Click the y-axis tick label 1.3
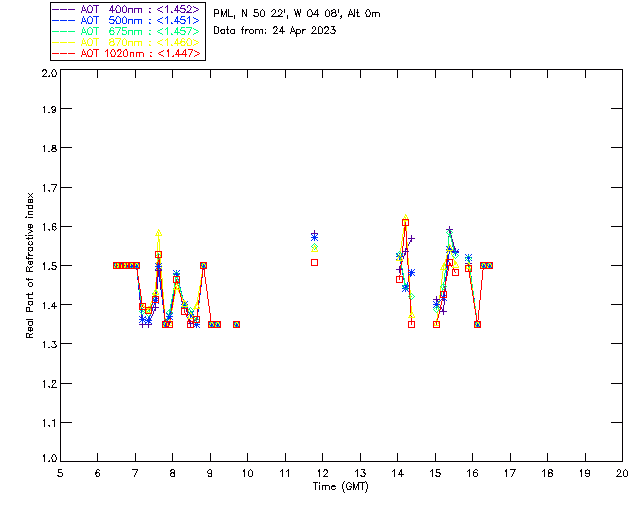This screenshot has width=640, height=512. pyautogui.click(x=49, y=345)
